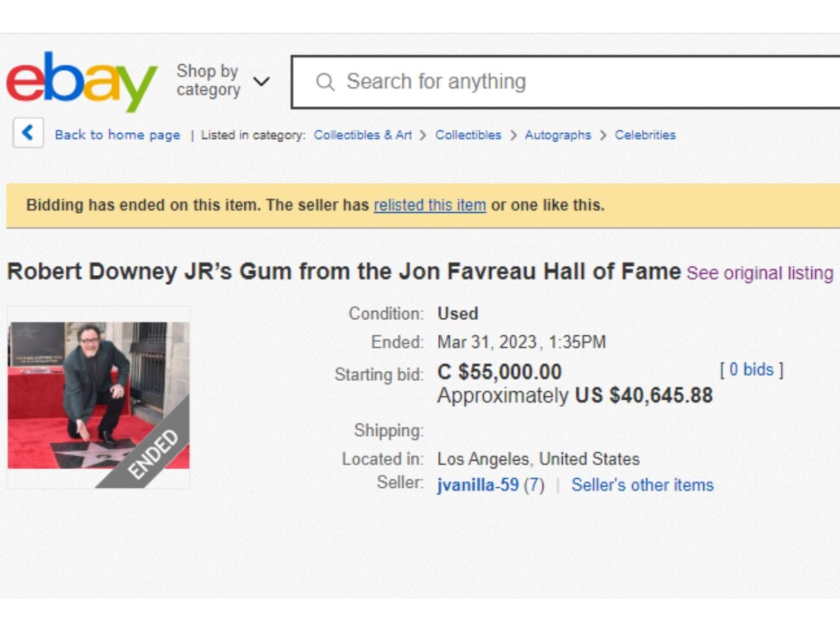840x630 pixels.
Task: Go to Back to home page
Action: (117, 135)
